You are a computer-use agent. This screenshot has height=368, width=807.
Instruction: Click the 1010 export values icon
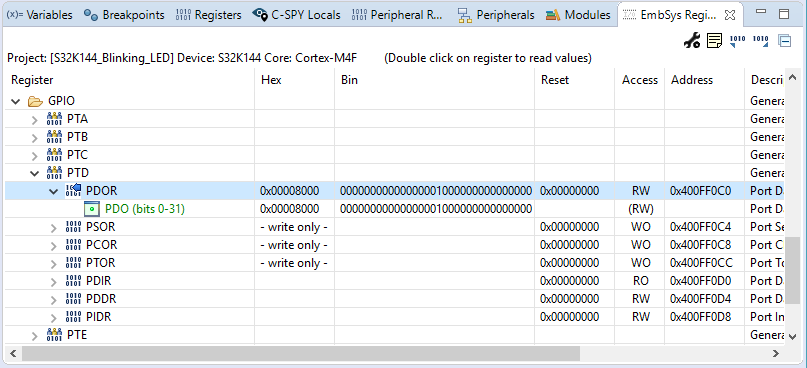761,41
